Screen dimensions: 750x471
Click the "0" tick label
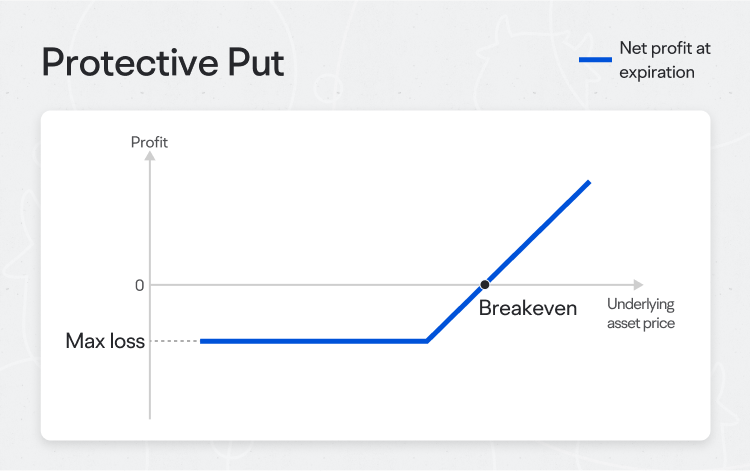[140, 285]
